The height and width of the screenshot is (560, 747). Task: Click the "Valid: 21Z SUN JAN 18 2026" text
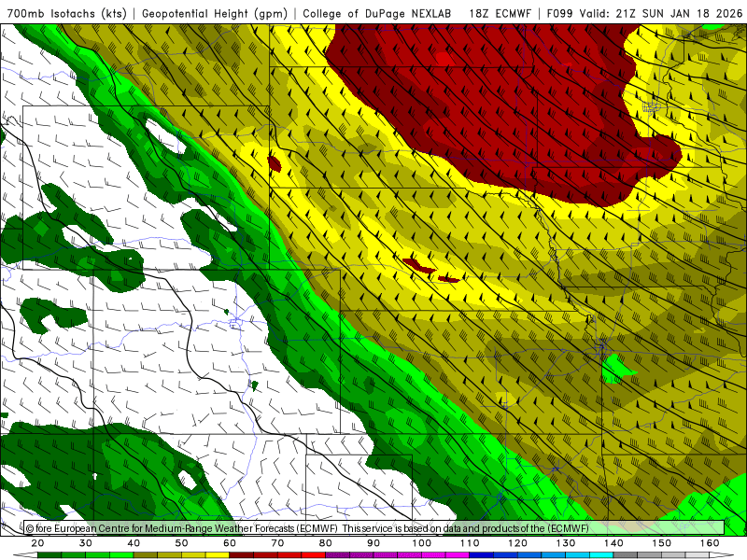coord(661,13)
